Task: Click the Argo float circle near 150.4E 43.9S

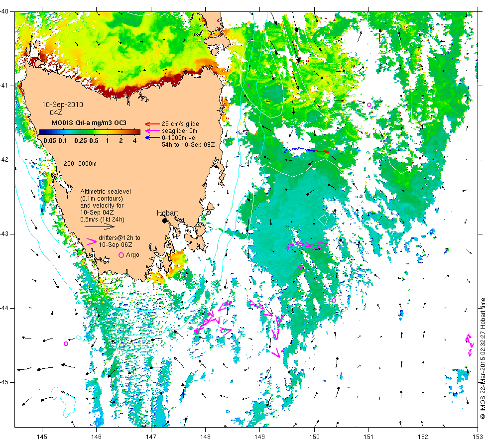Action: [x=334, y=300]
